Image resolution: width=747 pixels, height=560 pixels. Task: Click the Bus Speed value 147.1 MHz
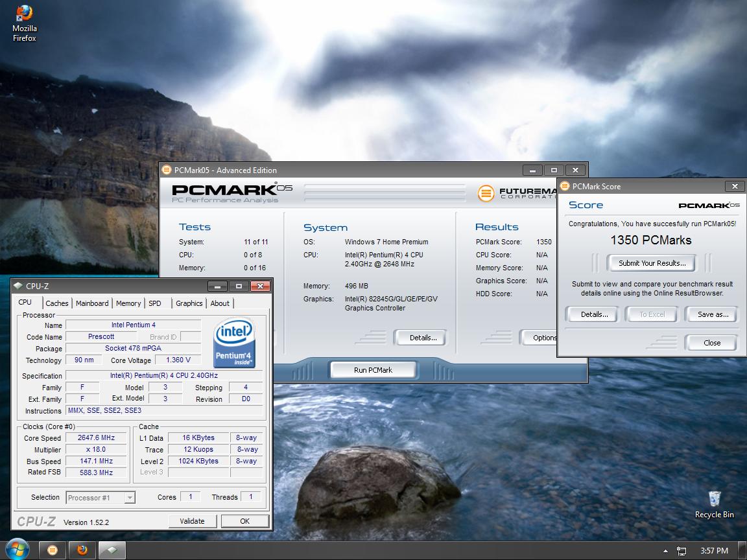click(96, 461)
